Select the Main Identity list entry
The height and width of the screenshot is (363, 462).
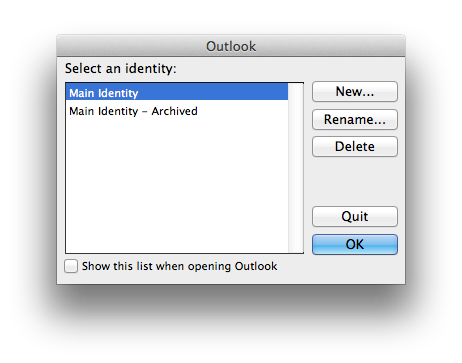[x=177, y=92]
